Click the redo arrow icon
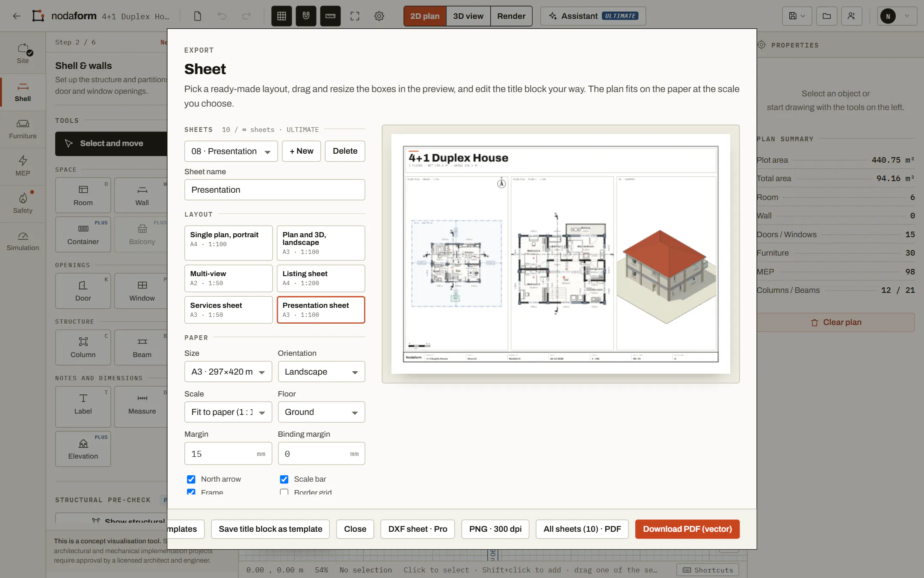The width and height of the screenshot is (924, 578). pyautogui.click(x=246, y=16)
